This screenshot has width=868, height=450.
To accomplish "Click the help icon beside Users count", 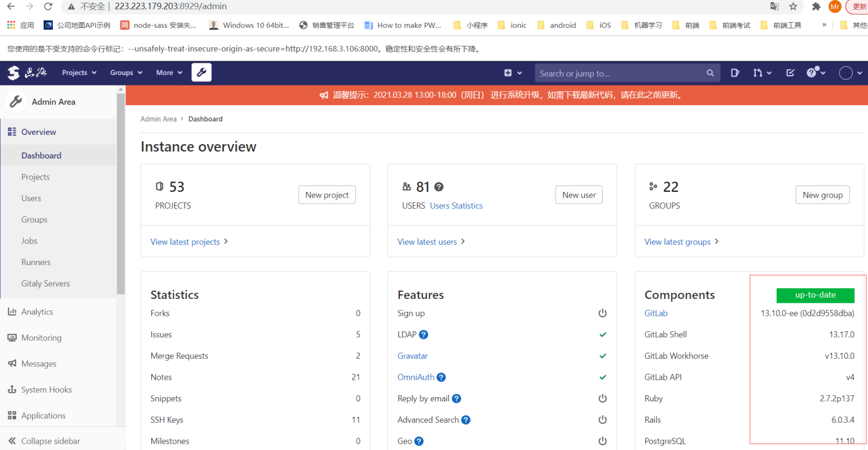I will click(x=439, y=187).
